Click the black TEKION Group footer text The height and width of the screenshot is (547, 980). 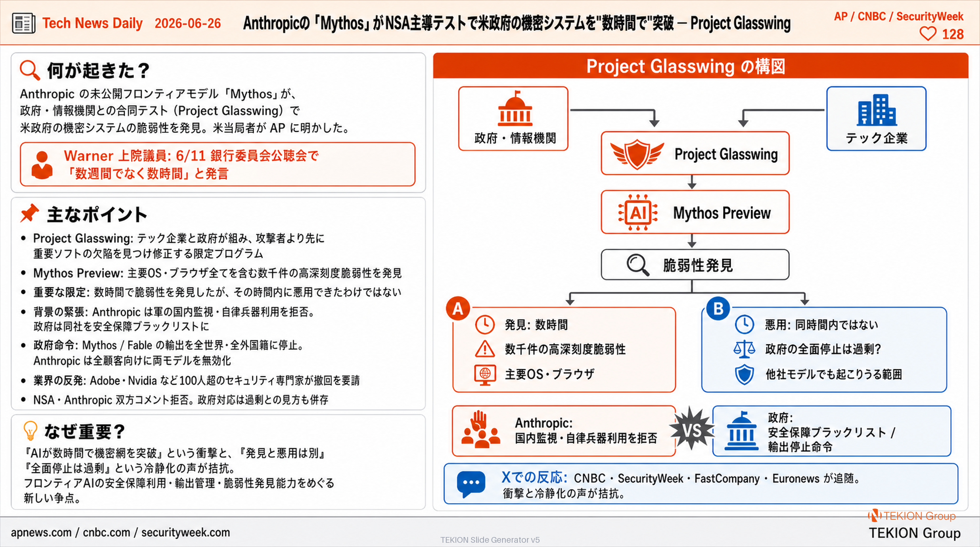tap(914, 533)
